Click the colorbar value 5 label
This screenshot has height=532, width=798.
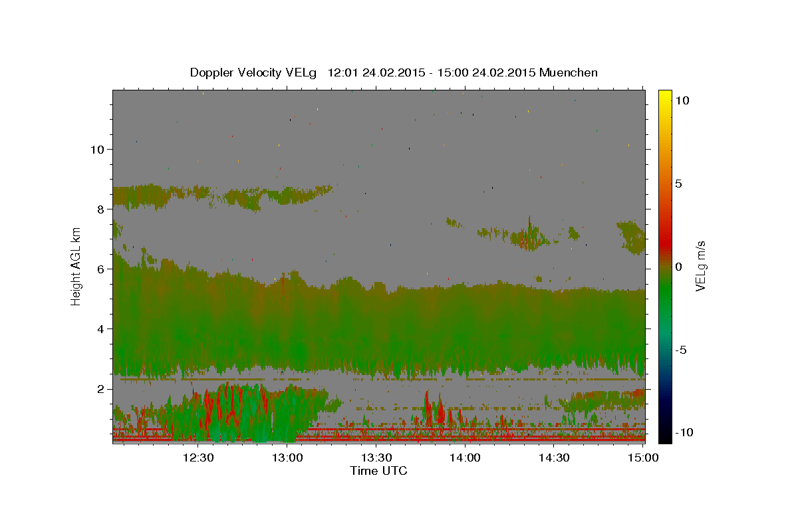679,184
